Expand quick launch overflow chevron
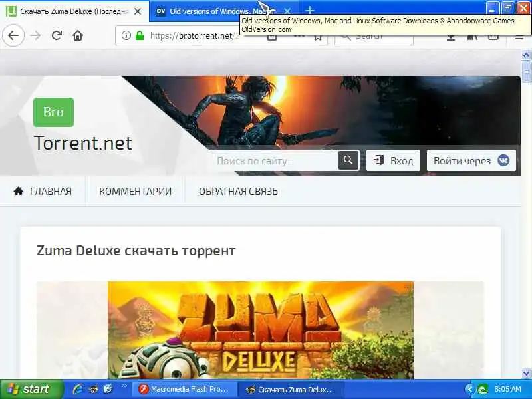Image resolution: width=532 pixels, height=399 pixels. point(124,386)
